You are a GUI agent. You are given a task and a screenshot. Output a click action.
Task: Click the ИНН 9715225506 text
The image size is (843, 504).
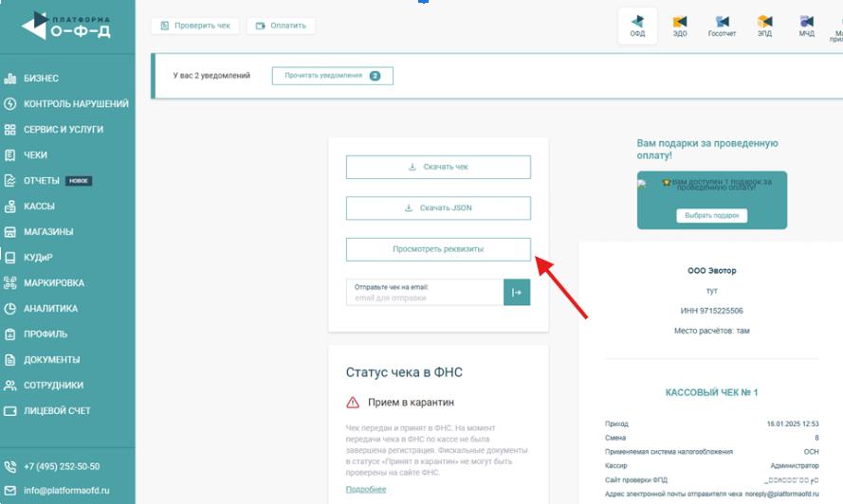(712, 311)
